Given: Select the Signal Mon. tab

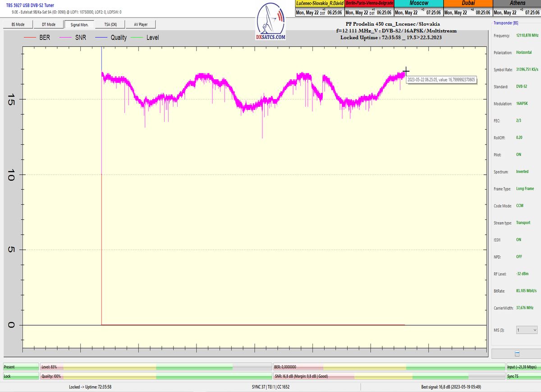Looking at the screenshot, I should 79,24.
